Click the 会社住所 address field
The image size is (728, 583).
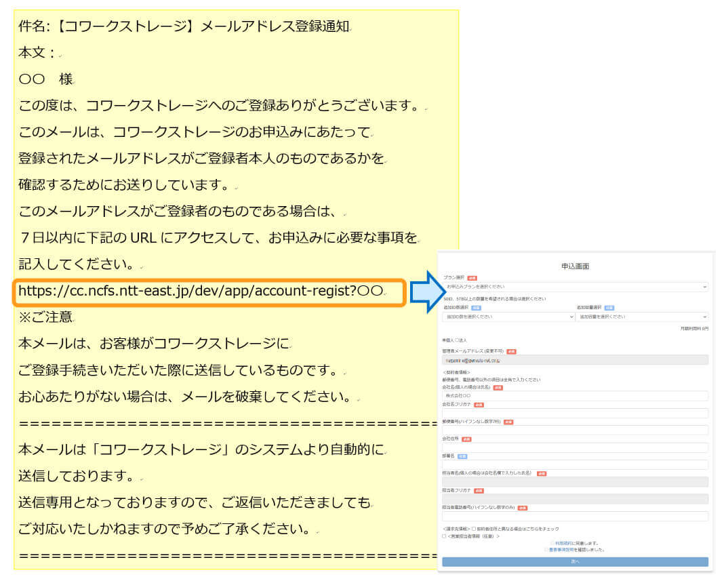(575, 447)
